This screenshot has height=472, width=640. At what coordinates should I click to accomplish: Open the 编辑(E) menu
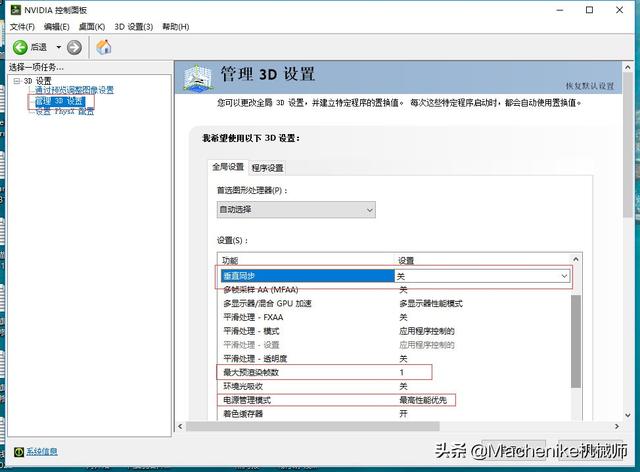(57, 27)
